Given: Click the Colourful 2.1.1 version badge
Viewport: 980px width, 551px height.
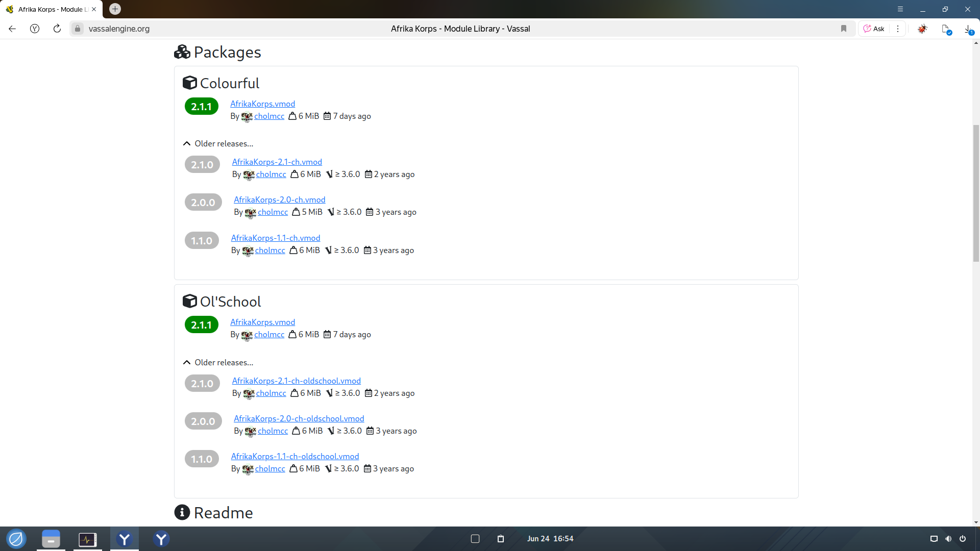Looking at the screenshot, I should click(202, 106).
